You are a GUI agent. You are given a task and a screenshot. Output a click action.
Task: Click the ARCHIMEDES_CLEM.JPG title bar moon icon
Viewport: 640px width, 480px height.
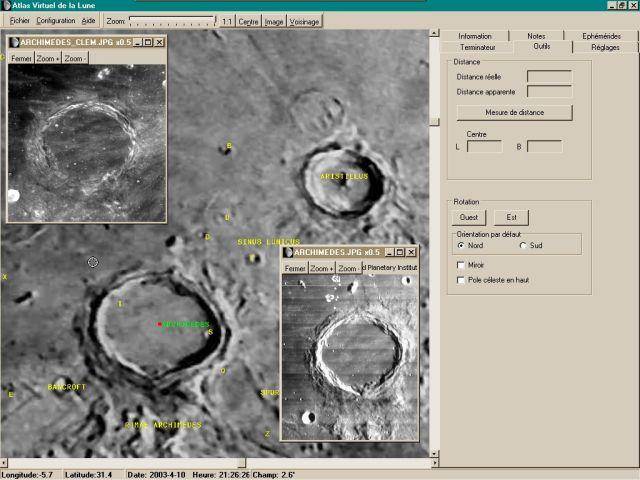[x=14, y=42]
